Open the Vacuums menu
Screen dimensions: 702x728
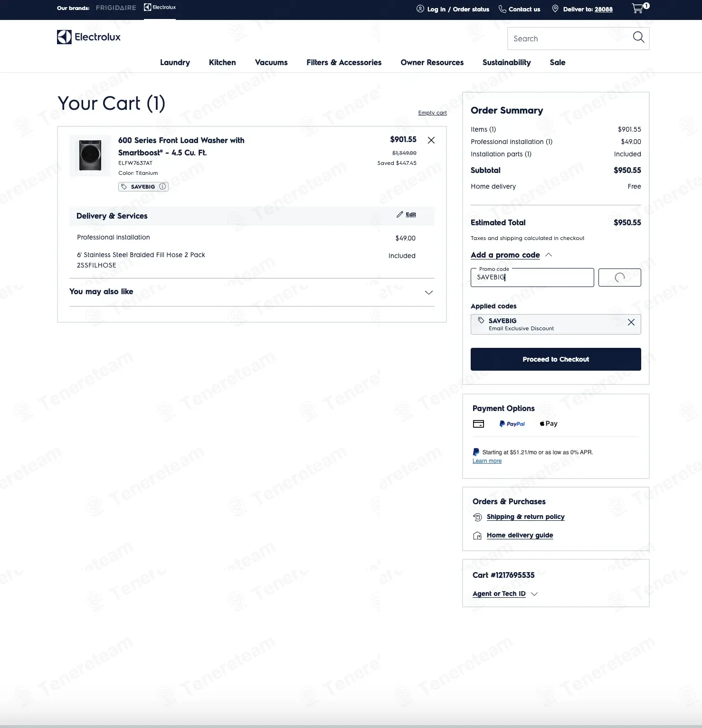[271, 63]
